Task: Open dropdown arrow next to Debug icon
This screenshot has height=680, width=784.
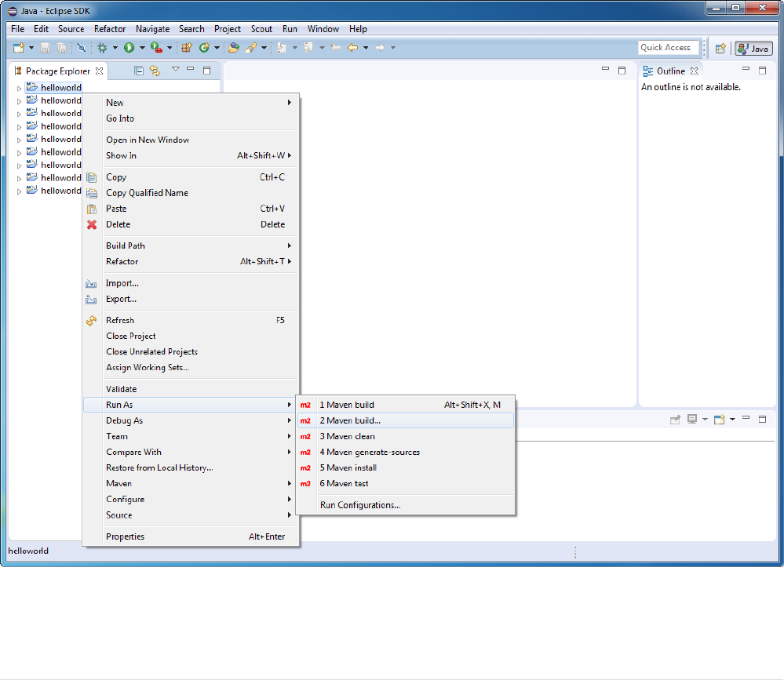Action: 115,48
